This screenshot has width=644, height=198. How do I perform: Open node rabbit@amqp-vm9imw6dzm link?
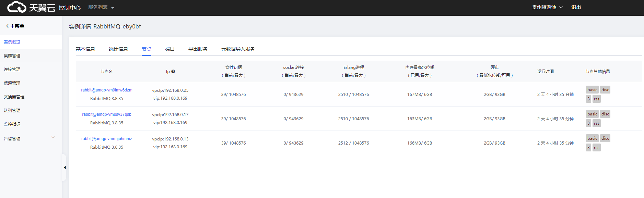(x=107, y=90)
